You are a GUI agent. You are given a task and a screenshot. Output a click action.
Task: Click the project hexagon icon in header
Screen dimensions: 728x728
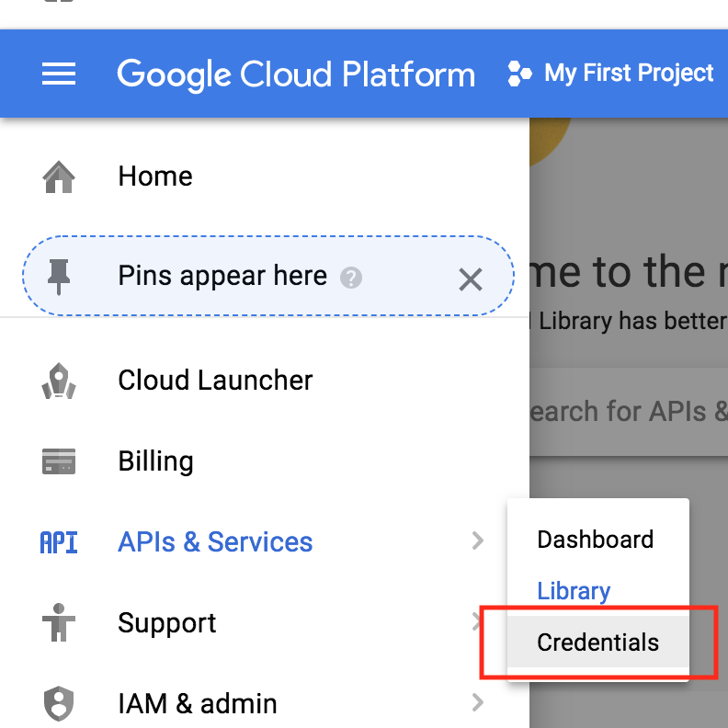pyautogui.click(x=519, y=74)
